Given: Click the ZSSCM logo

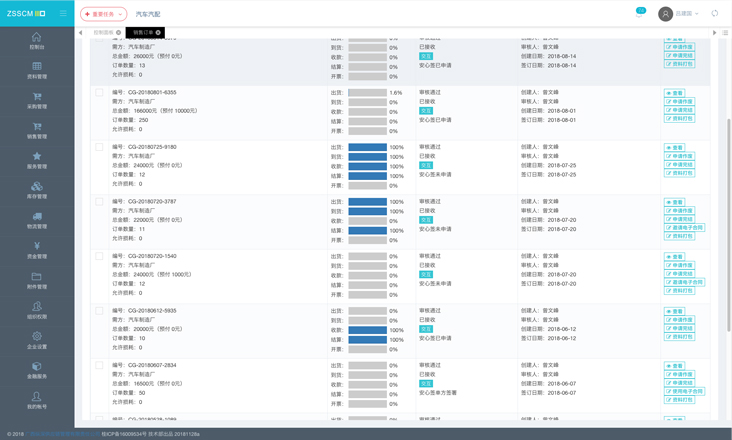Looking at the screenshot, I should point(26,14).
